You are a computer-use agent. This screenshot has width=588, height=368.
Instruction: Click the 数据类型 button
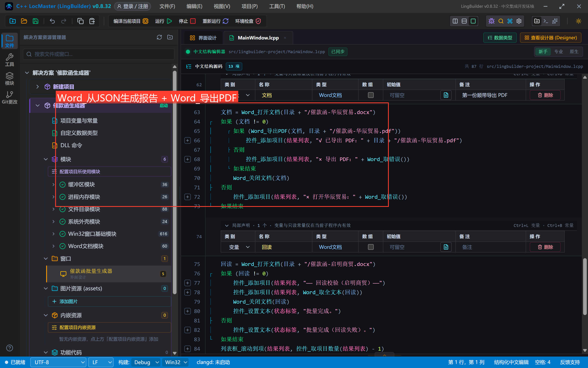point(500,38)
